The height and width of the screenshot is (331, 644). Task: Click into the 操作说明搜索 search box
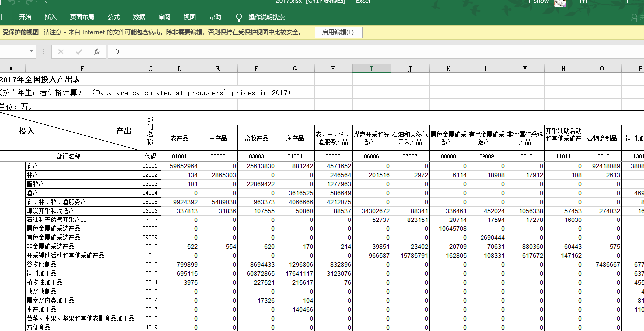pos(267,17)
